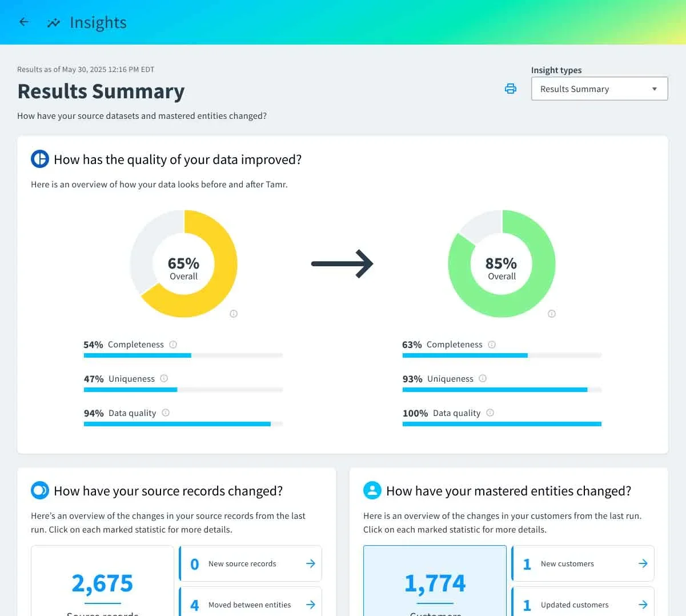This screenshot has height=616, width=686.
Task: Open info for 100% Data quality
Action: click(x=490, y=413)
